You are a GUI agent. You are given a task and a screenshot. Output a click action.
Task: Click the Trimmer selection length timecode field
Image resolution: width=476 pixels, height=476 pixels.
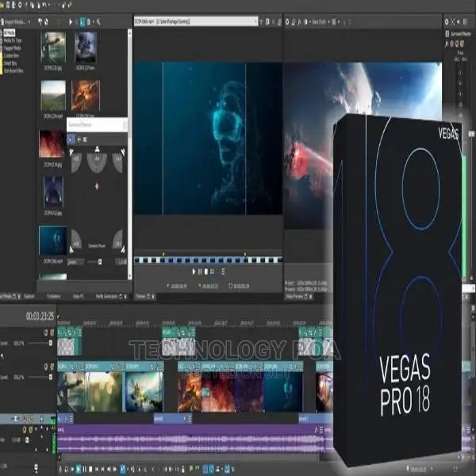(x=239, y=286)
